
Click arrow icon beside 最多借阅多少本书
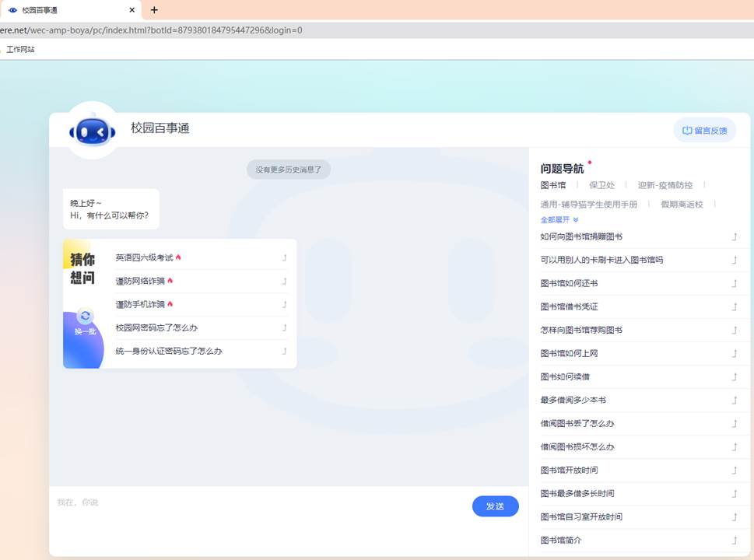pos(734,400)
